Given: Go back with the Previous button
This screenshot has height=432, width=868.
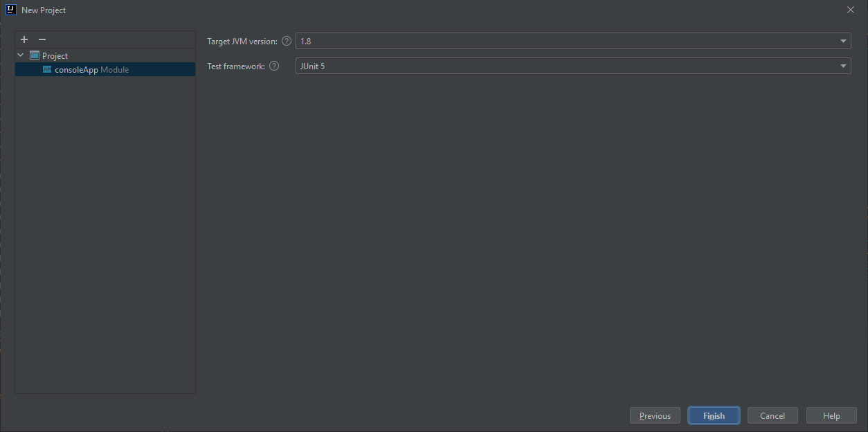Looking at the screenshot, I should [655, 415].
